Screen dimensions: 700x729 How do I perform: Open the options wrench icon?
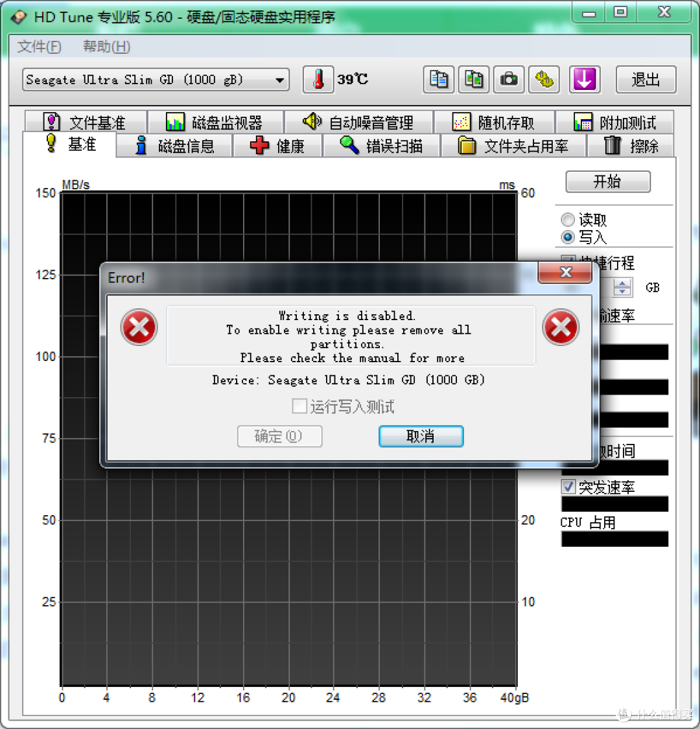click(x=544, y=80)
